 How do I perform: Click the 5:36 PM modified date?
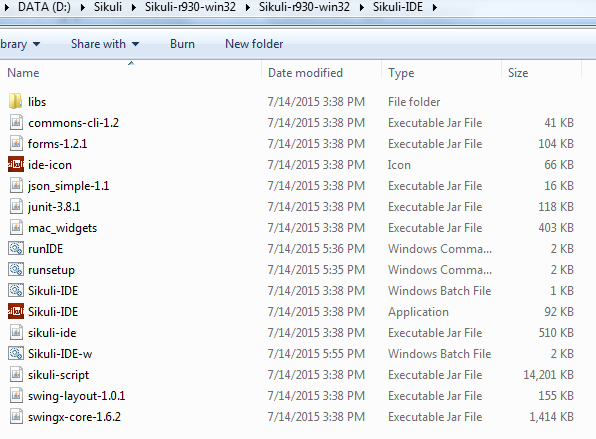click(316, 249)
